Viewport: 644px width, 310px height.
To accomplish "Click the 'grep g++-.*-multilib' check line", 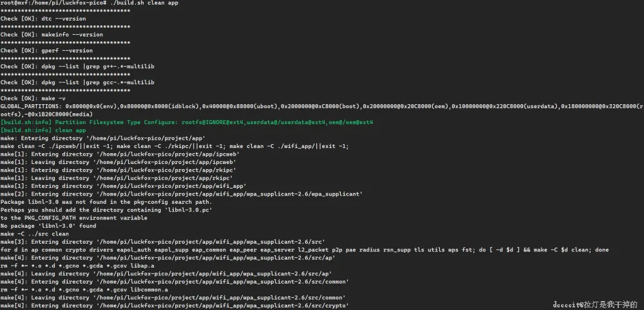I will [x=77, y=66].
